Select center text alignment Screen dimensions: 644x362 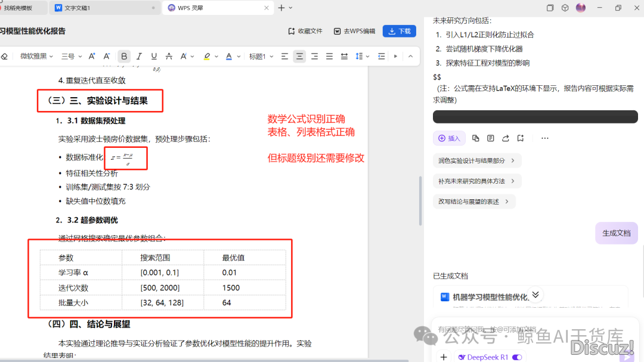click(x=299, y=56)
